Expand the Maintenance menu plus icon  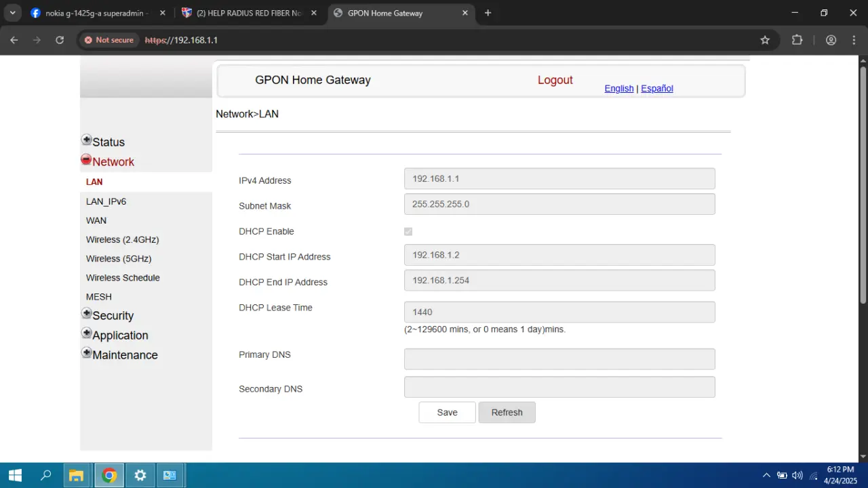(86, 353)
